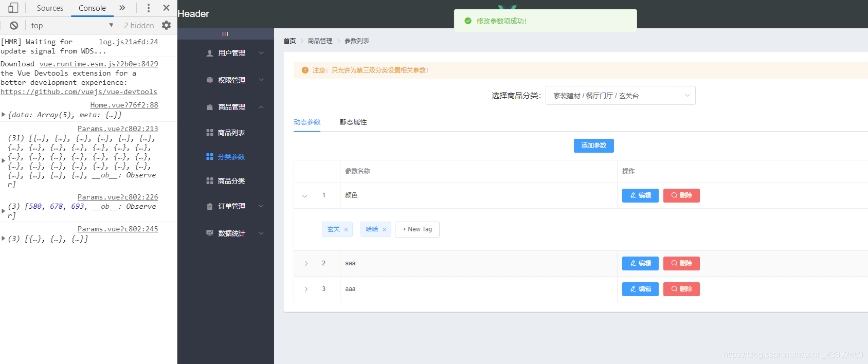The height and width of the screenshot is (364, 868).
Task: Click 商品管理 in the breadcrumb
Action: coord(320,41)
